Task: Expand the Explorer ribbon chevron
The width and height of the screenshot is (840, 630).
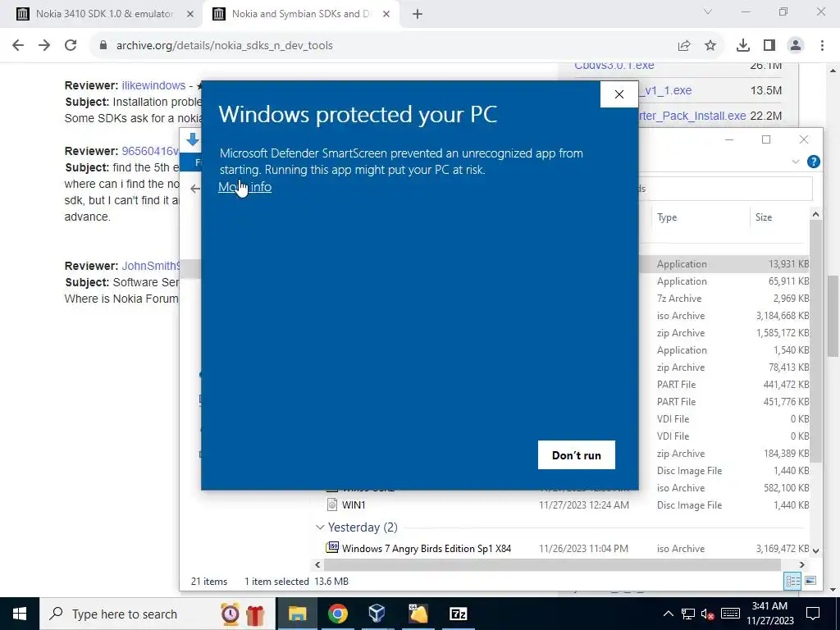Action: [x=796, y=162]
